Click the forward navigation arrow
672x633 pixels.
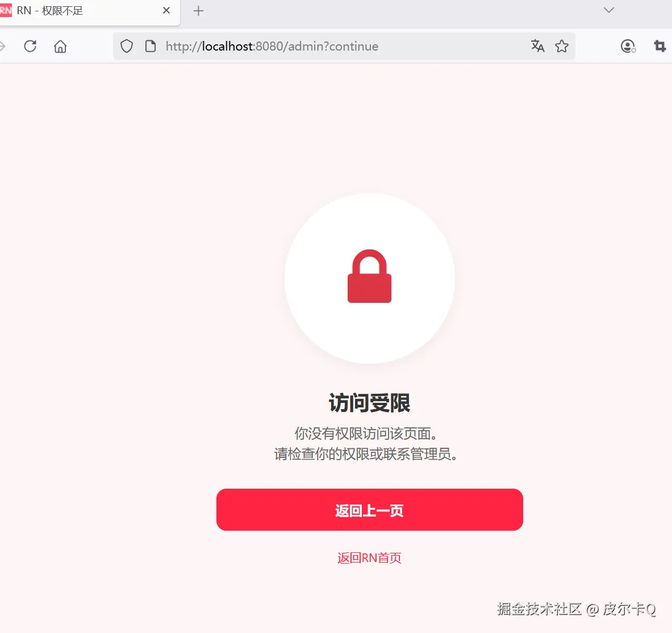[x=2, y=46]
